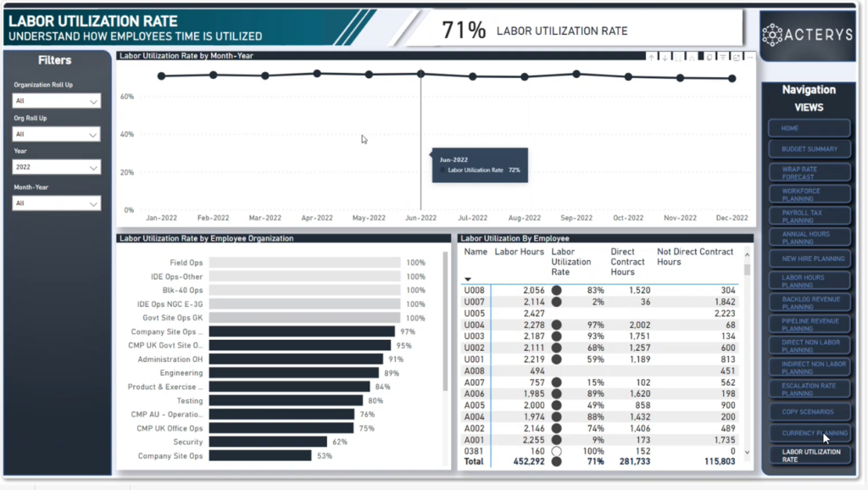
Task: Select drill up on the Labor Utilization chart
Action: click(x=651, y=56)
